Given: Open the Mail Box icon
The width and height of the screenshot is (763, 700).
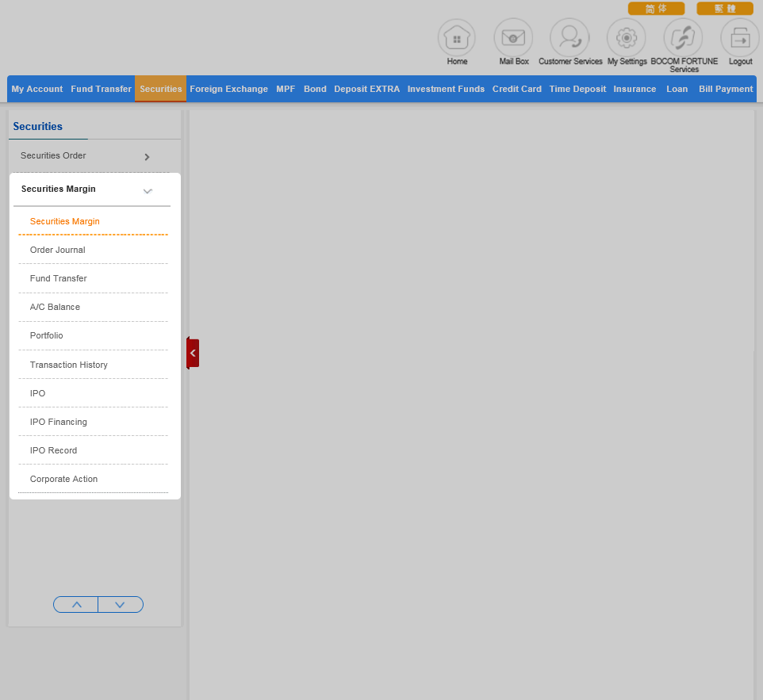Looking at the screenshot, I should pos(513,38).
